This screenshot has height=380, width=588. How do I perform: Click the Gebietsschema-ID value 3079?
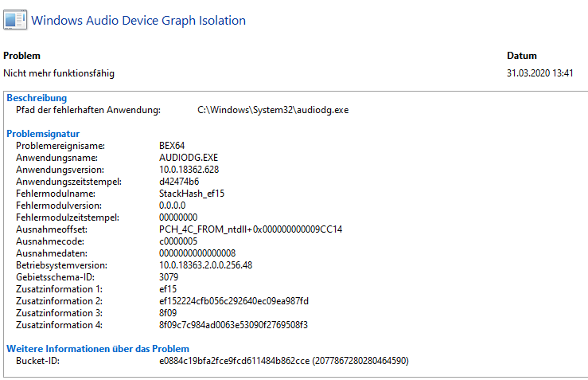(x=169, y=277)
